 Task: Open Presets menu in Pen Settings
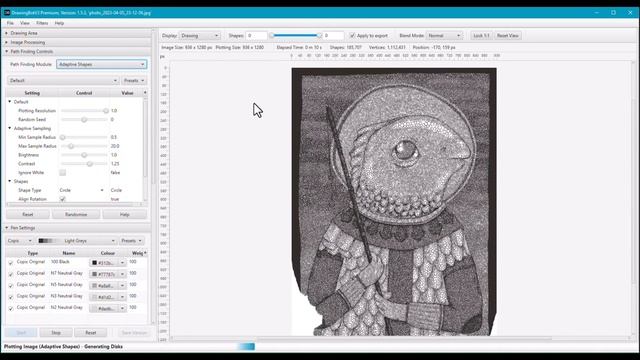click(131, 241)
